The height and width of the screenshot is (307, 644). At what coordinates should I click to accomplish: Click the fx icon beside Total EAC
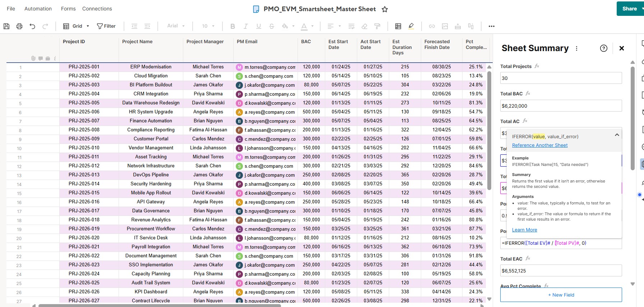(x=528, y=258)
